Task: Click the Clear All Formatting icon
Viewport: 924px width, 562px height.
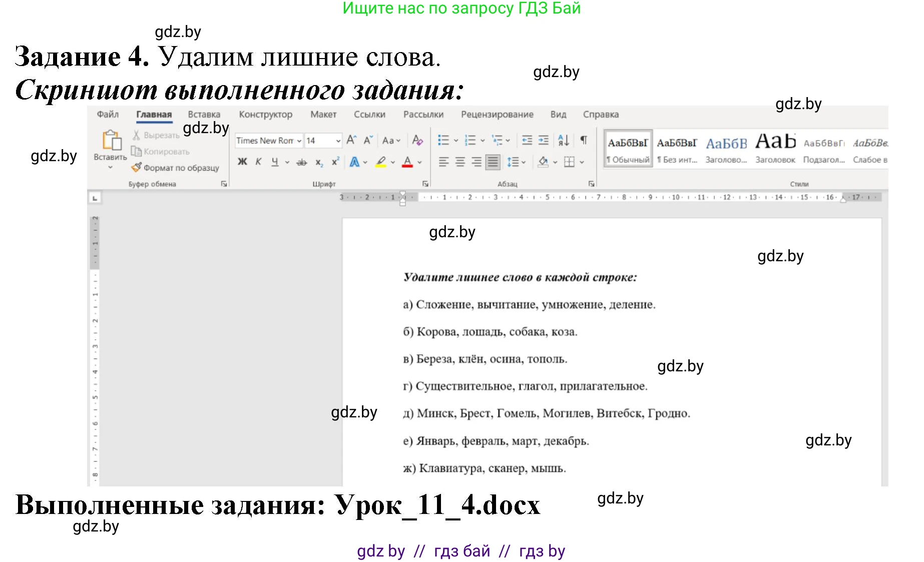Action: coord(417,140)
